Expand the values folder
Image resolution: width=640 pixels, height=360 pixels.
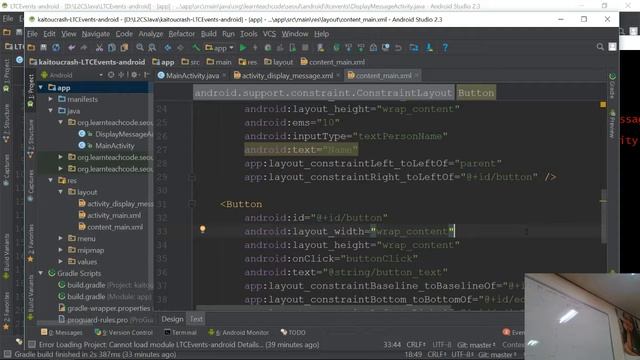click(x=60, y=261)
